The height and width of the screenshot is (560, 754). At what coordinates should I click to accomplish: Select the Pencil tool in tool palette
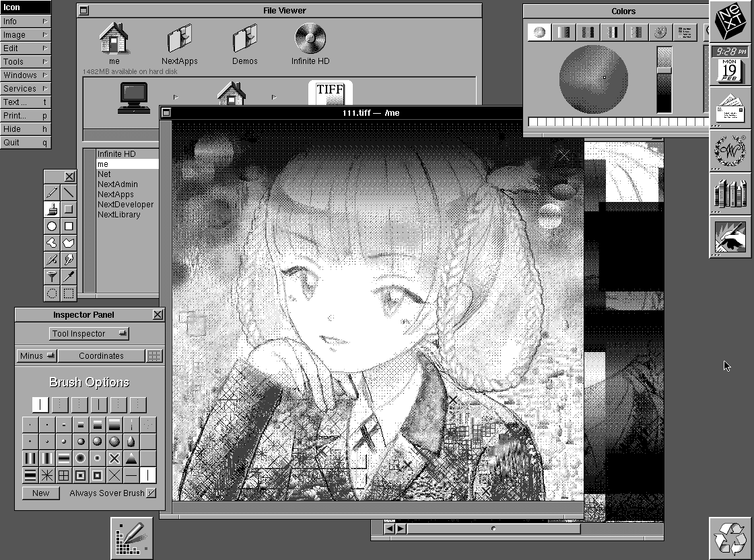(x=52, y=193)
